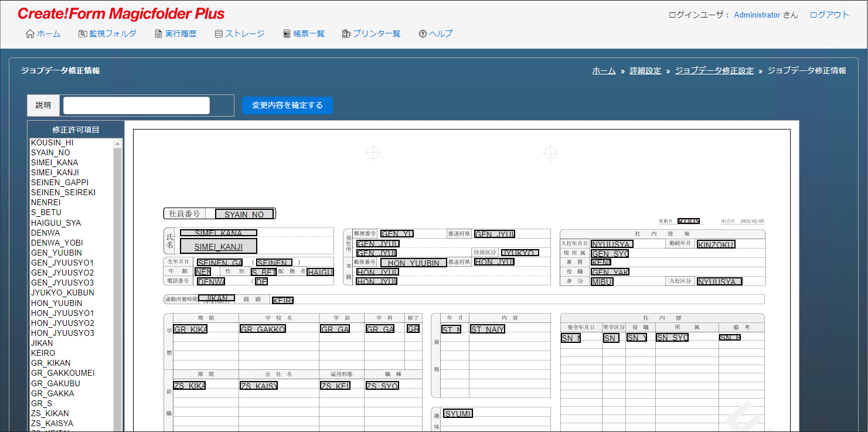Select GR_GAKKOUMEI in the list
Image resolution: width=868 pixels, height=432 pixels.
[x=63, y=373]
